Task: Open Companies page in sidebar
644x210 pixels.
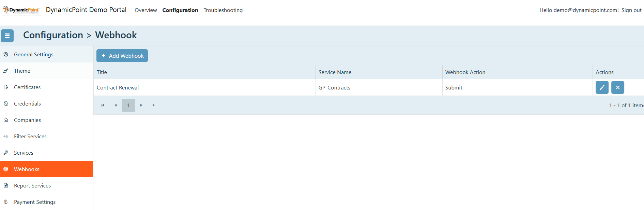Action: click(46, 120)
